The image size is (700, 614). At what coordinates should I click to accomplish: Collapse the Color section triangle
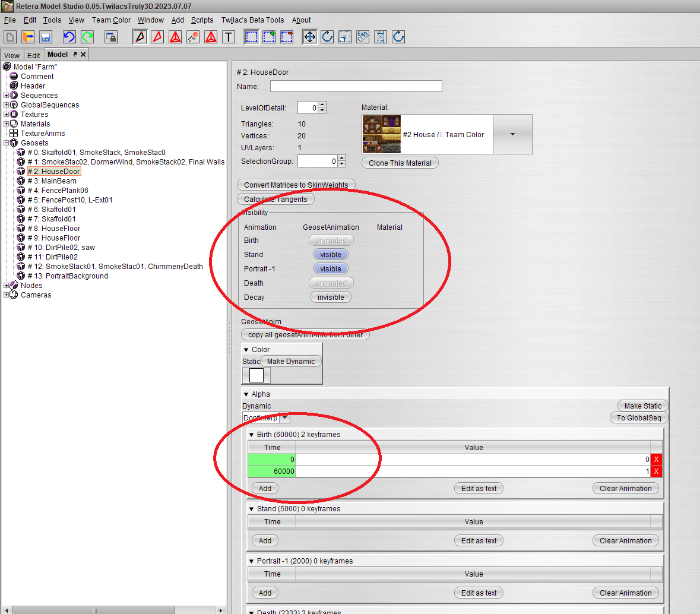coord(246,350)
